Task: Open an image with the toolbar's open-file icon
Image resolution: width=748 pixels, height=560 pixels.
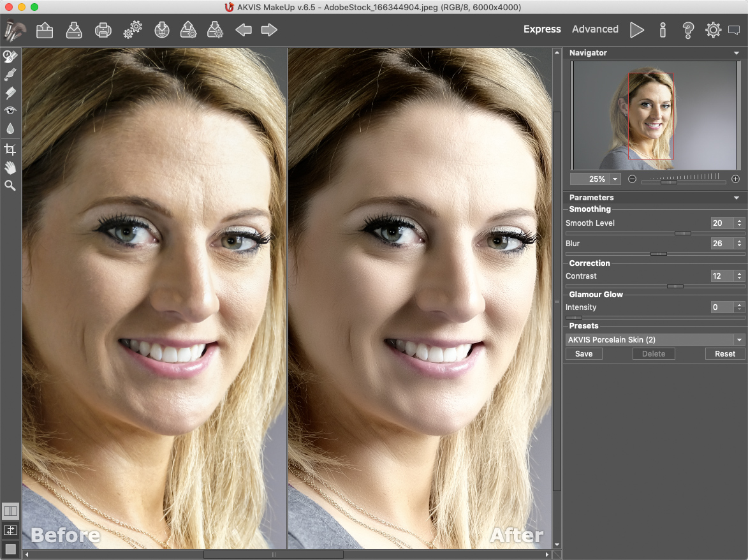Action: [x=45, y=29]
